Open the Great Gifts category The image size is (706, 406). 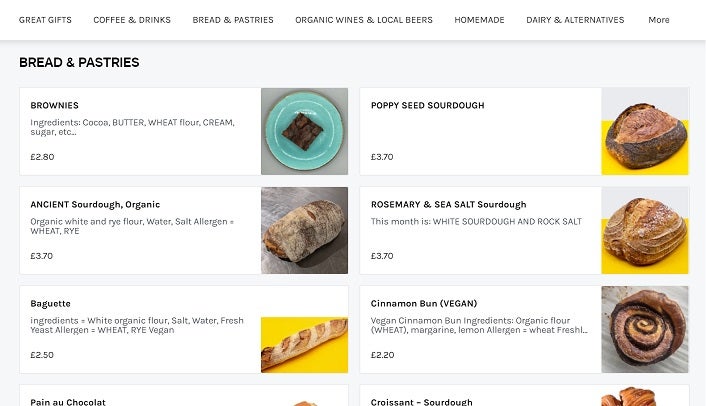[45, 20]
